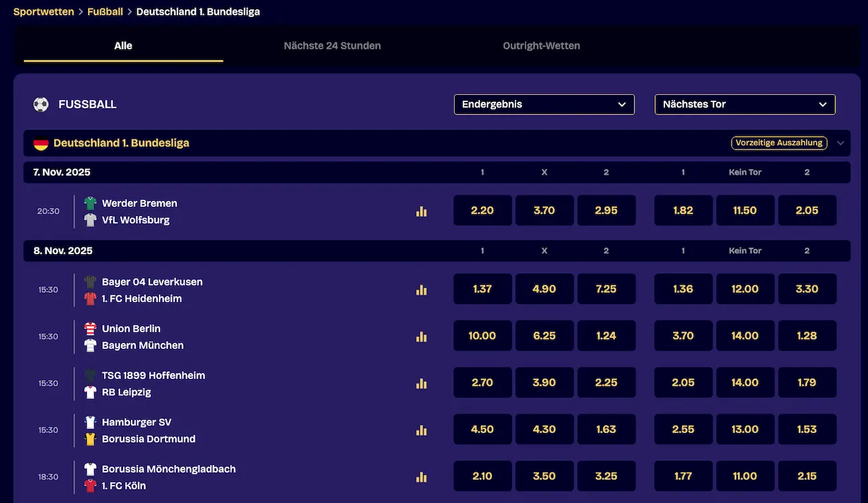
Task: Click the German flag beside Deutschland 1. Bundesliga
Action: pyautogui.click(x=41, y=143)
